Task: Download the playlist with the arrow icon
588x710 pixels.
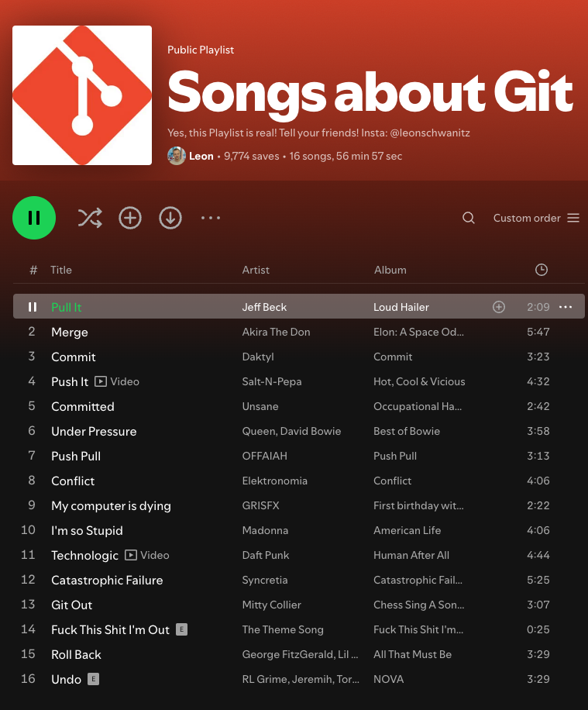Action: [170, 218]
